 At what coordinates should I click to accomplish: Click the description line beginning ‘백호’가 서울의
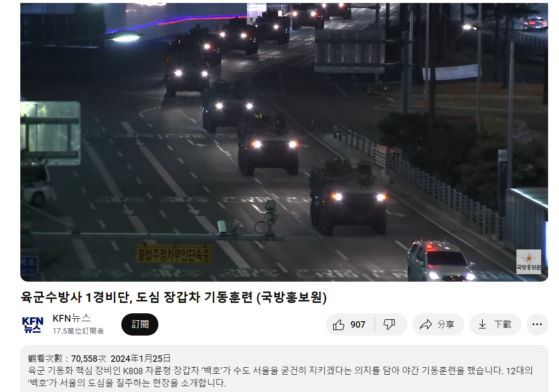pyautogui.click(x=127, y=383)
